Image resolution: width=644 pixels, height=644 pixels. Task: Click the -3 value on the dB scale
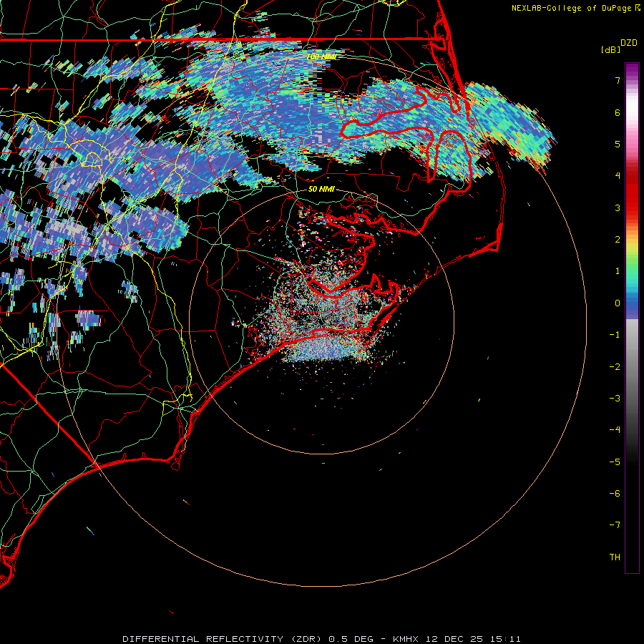(x=615, y=399)
